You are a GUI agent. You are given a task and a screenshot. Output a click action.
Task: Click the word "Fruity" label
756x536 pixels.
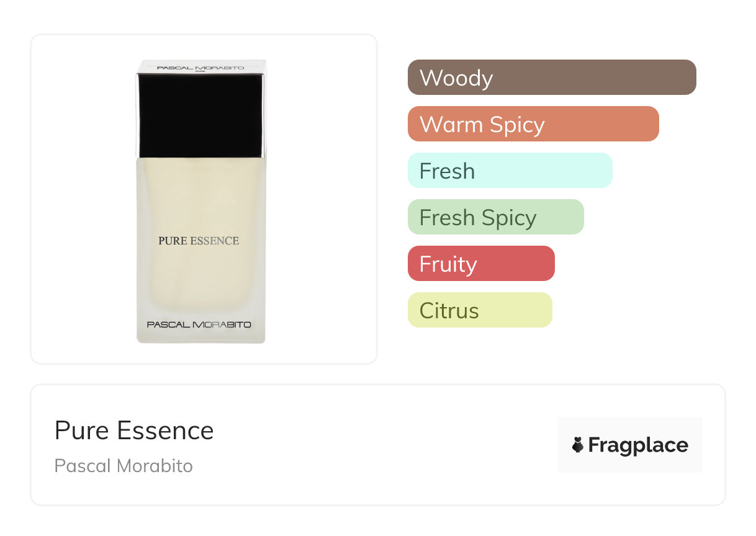coord(448,264)
